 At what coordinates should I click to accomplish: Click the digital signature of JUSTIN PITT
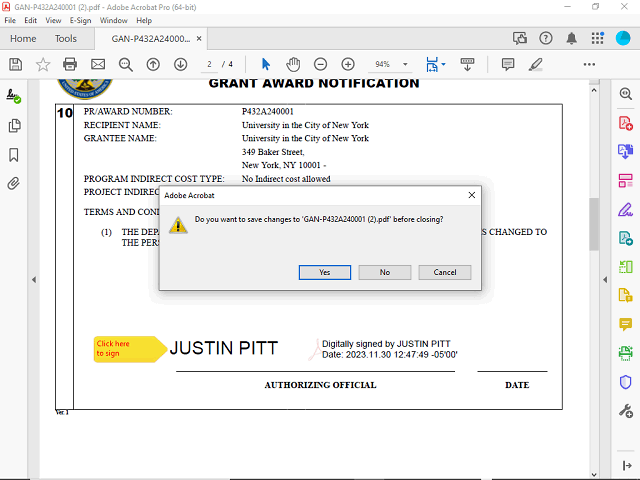click(313, 349)
